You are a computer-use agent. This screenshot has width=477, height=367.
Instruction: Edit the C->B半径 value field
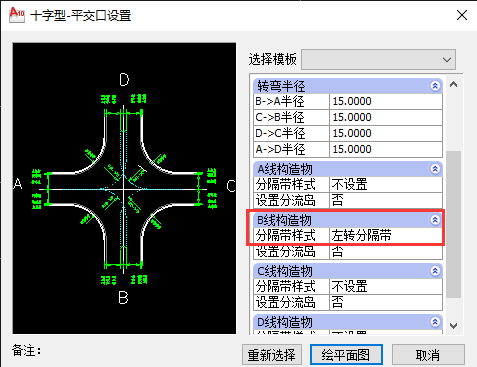point(386,117)
